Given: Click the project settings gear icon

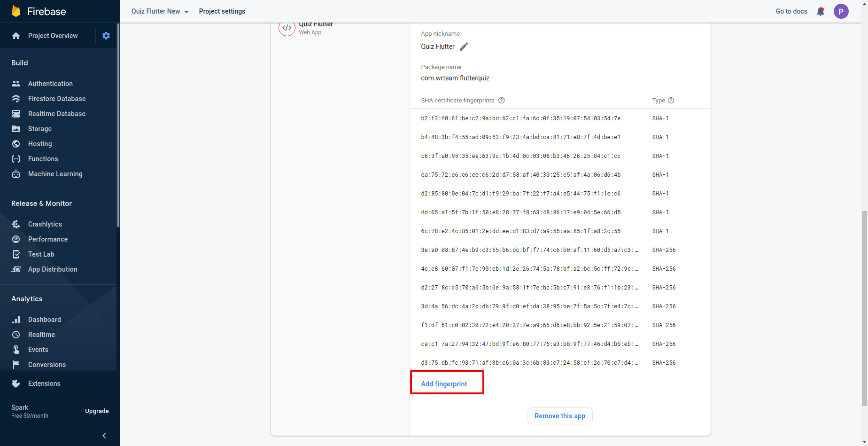Looking at the screenshot, I should point(106,36).
